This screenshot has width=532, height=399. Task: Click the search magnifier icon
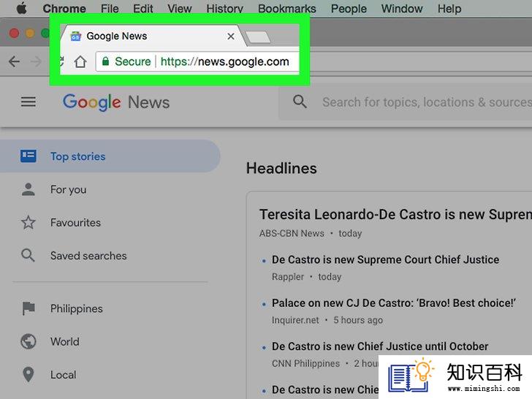[x=300, y=102]
